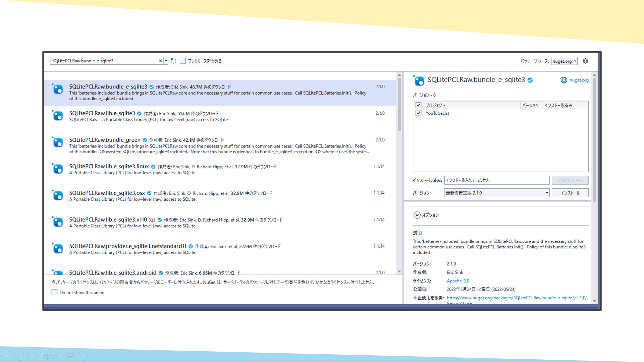
Task: Toggle the slideshow subtitles button
Action: [x=70, y=355]
